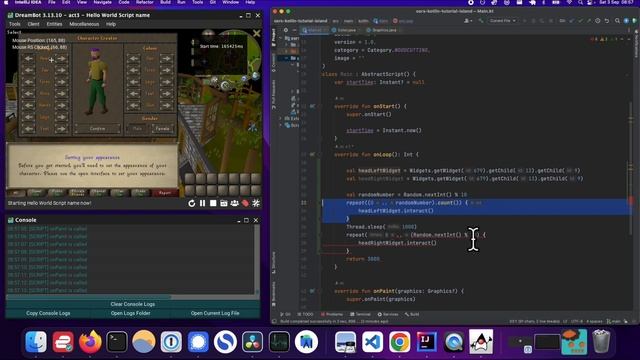Click the Console vertical scrollbar
The width and height of the screenshot is (640, 360).
click(257, 258)
